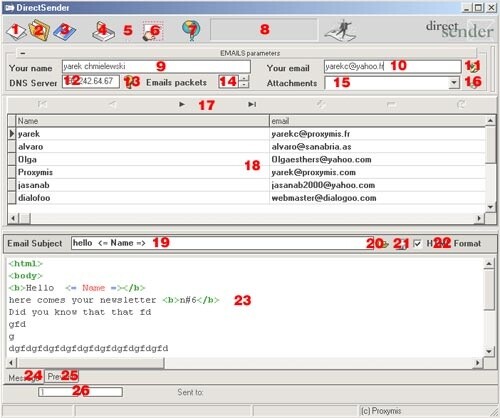Open a file using the yellow folder icon
This screenshot has height=418, width=500.
pos(39,31)
